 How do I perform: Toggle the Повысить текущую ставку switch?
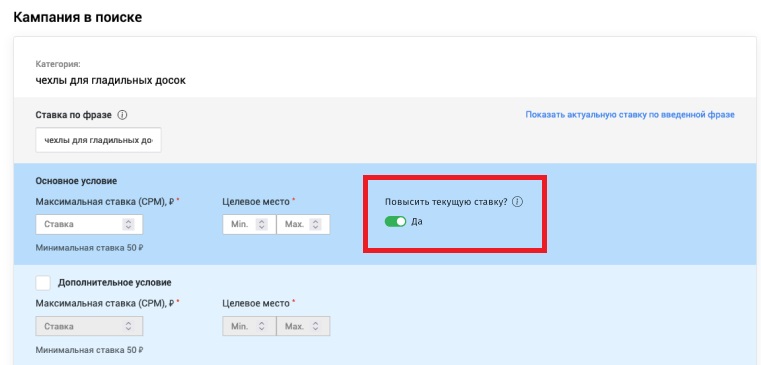pyautogui.click(x=395, y=221)
